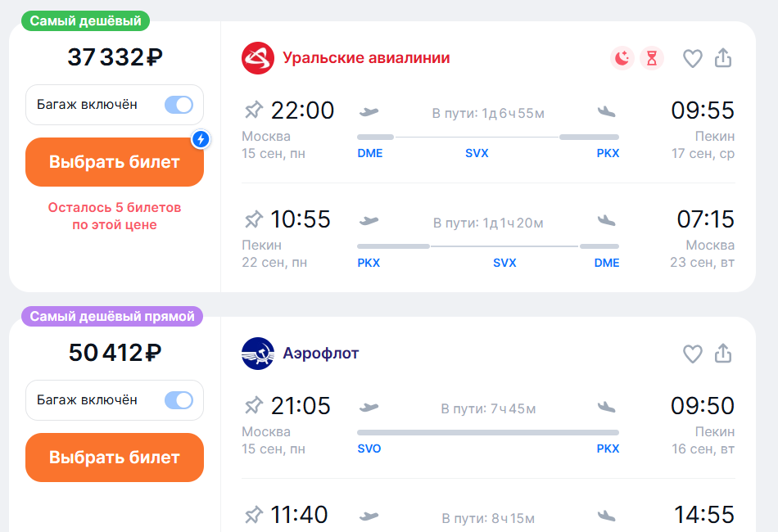The width and height of the screenshot is (778, 532).
Task: Share the Aeroflot flight
Action: coord(723,354)
